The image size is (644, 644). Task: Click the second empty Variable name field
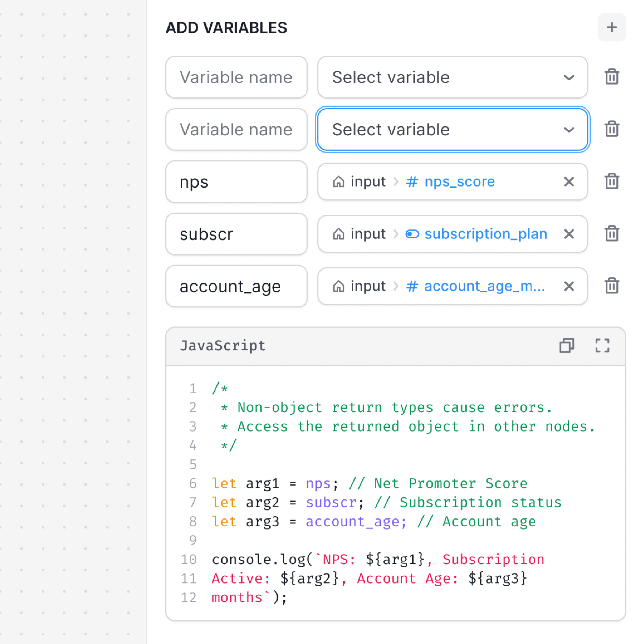coord(236,129)
